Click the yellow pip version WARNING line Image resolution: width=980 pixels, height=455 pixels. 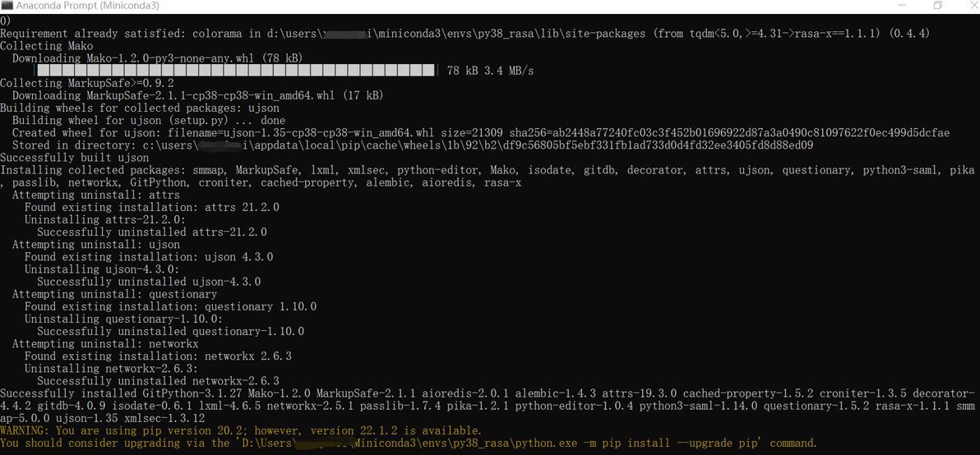(x=241, y=430)
